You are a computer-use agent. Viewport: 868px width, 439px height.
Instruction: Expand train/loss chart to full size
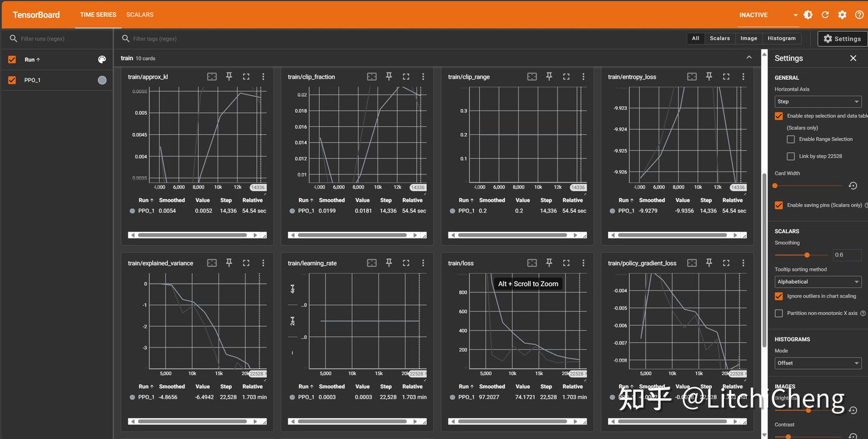pos(566,263)
